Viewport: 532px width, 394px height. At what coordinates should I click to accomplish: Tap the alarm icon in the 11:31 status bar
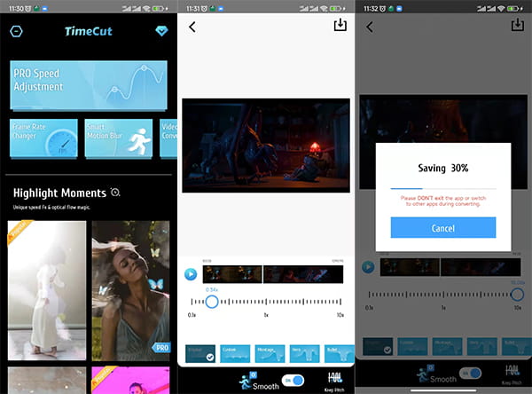coord(204,9)
